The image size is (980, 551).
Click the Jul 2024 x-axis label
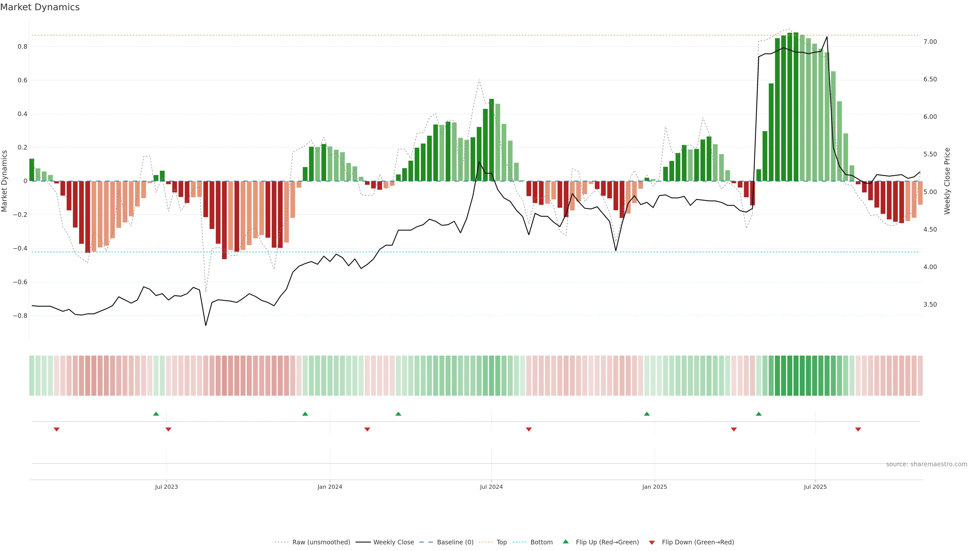coord(491,487)
